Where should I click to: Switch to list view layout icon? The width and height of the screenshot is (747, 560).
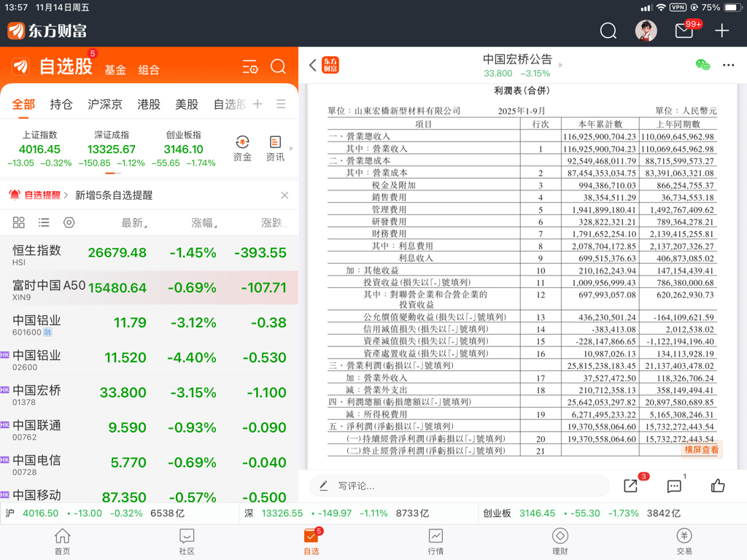pos(44,222)
